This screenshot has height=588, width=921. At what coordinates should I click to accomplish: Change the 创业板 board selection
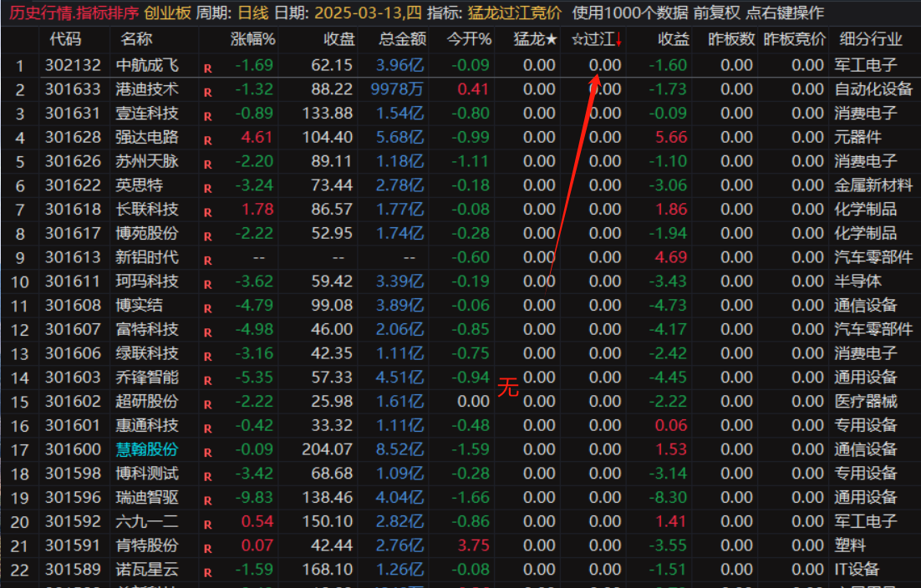pos(167,13)
